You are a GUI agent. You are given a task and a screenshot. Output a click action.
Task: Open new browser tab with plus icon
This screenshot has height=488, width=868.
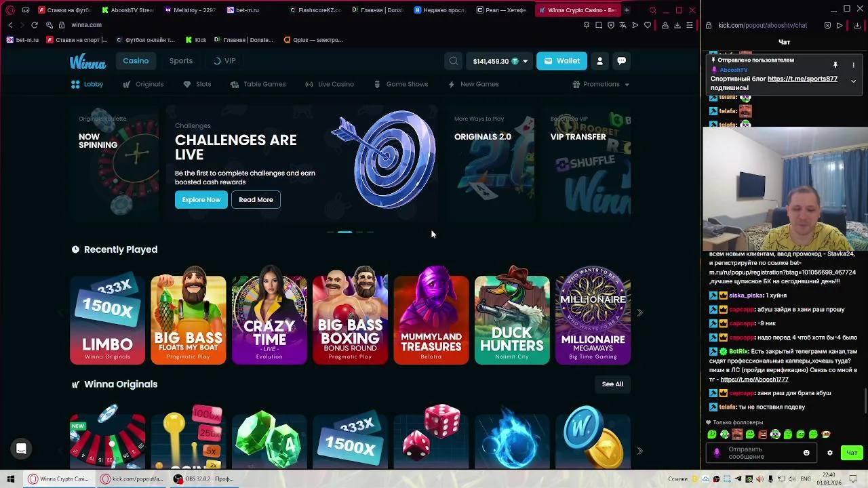click(x=627, y=10)
